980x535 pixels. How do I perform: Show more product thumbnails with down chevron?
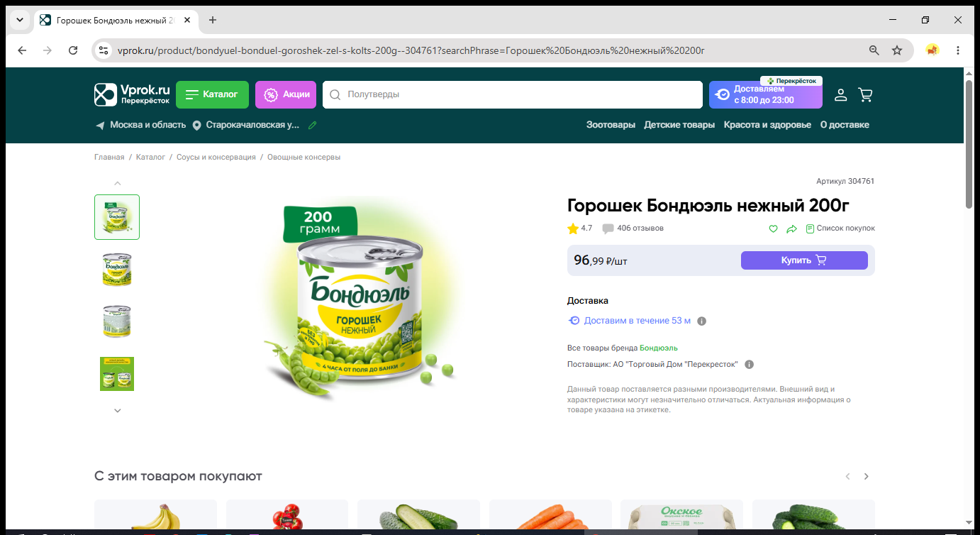point(118,410)
